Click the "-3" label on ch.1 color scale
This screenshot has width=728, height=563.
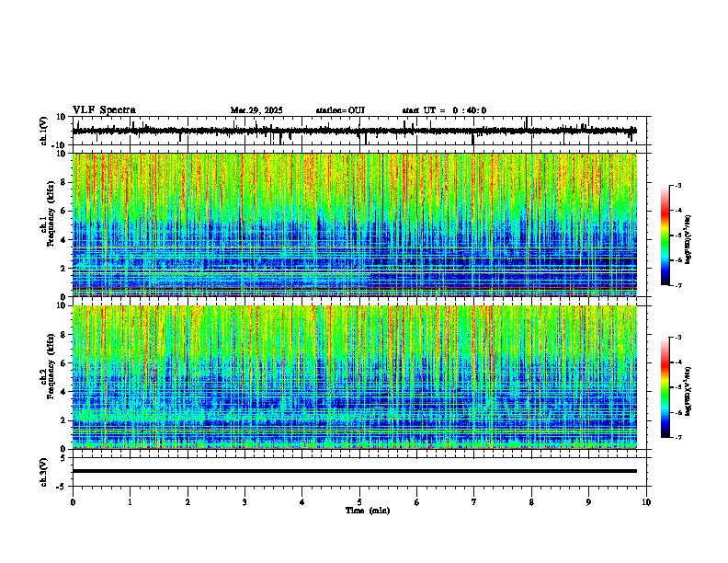pos(678,185)
